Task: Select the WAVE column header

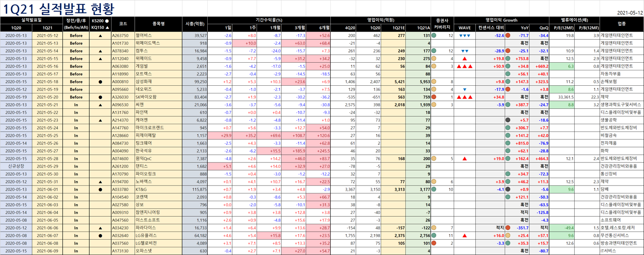Action: [x=465, y=28]
